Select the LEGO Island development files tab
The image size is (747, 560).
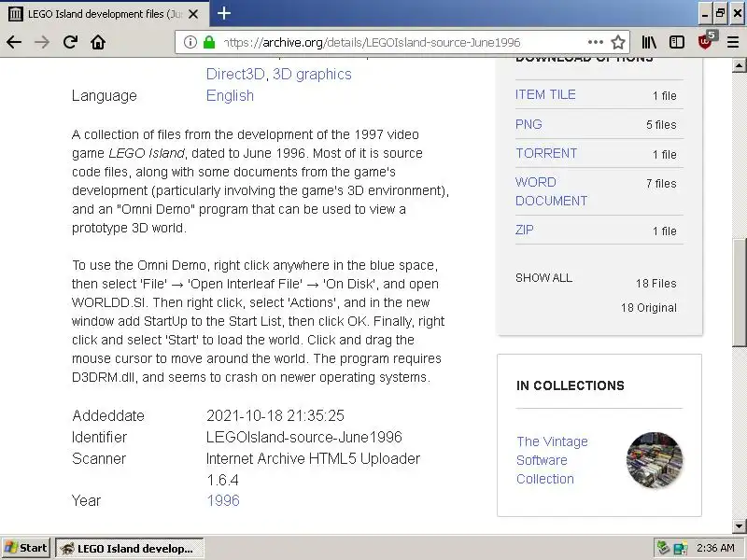coord(105,14)
